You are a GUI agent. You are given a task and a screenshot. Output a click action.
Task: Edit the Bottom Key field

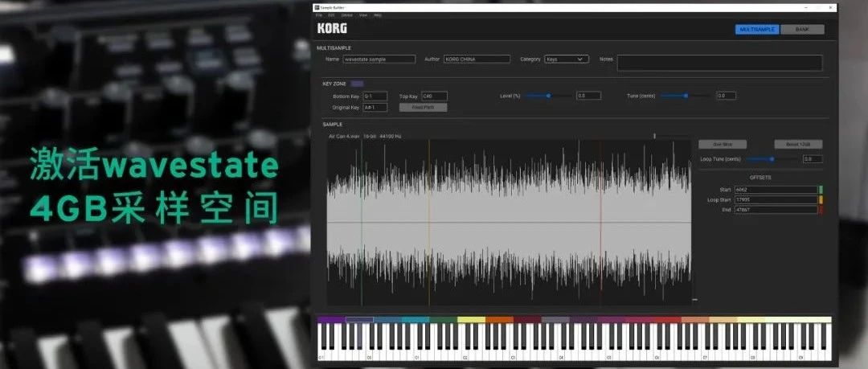375,96
